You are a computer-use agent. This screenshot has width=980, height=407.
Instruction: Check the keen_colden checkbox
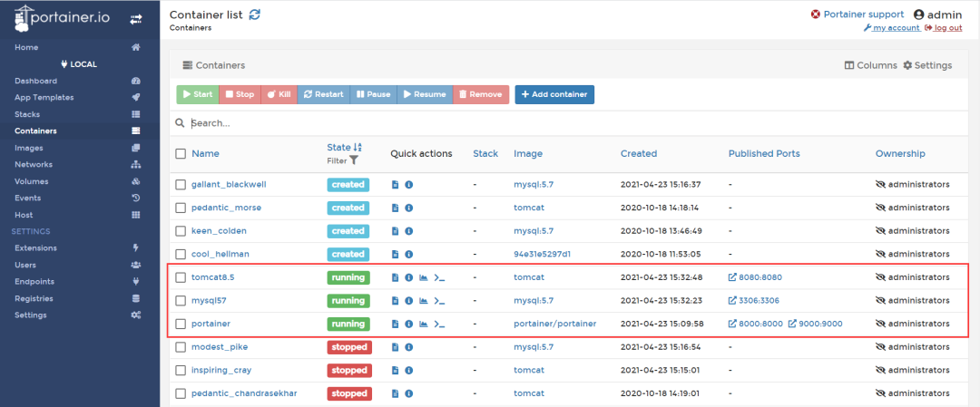pos(181,231)
